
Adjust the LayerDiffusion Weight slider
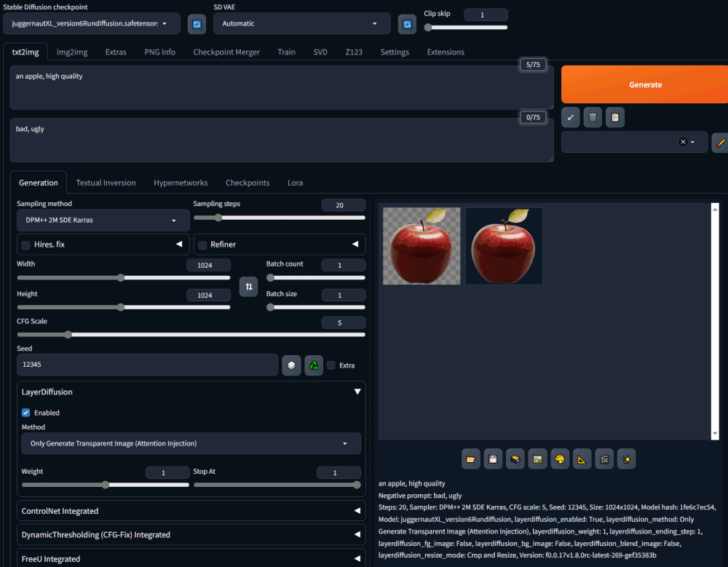[x=106, y=485]
